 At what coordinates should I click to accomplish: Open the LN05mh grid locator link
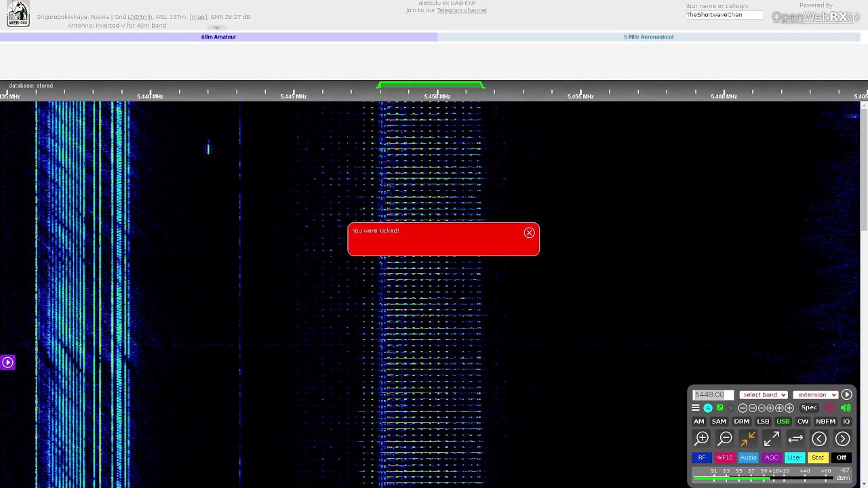[140, 17]
